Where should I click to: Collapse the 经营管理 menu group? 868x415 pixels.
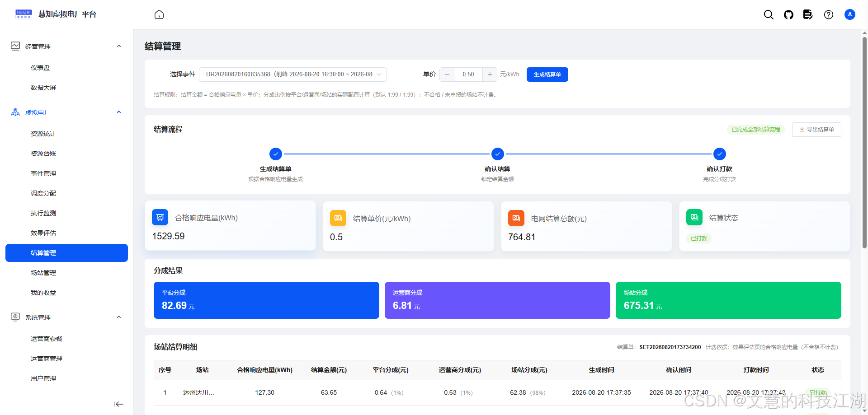(119, 46)
